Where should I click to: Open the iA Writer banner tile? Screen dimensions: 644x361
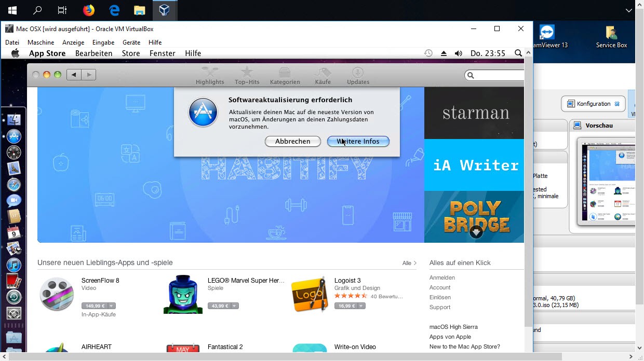[474, 165]
